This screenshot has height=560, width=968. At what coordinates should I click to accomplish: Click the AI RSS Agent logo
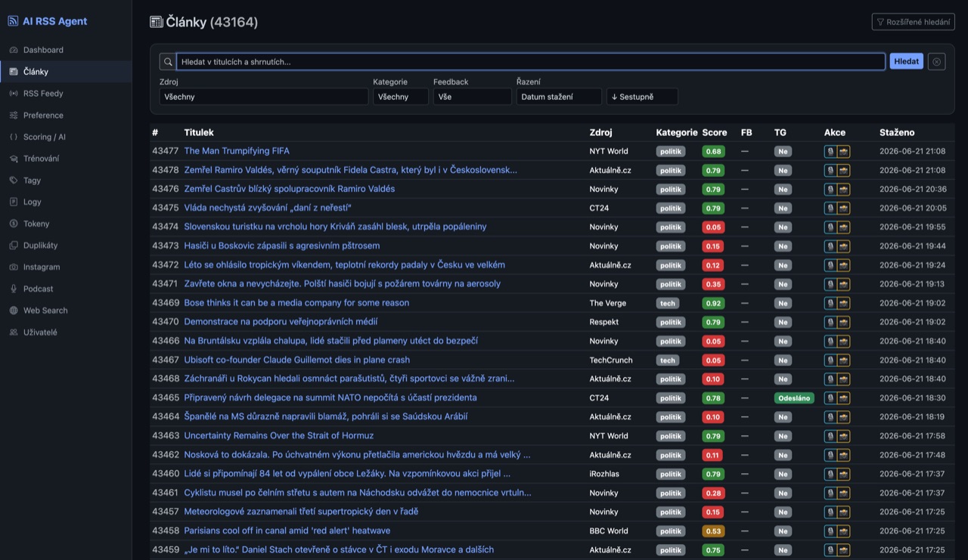(x=48, y=21)
